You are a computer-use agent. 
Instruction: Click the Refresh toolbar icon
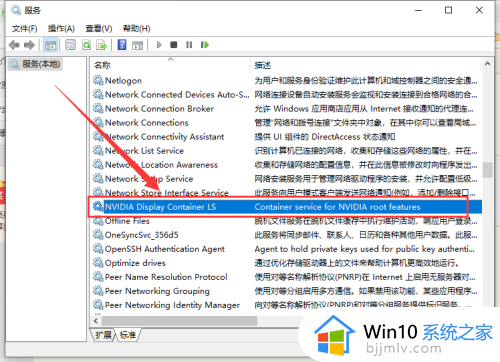[86, 45]
